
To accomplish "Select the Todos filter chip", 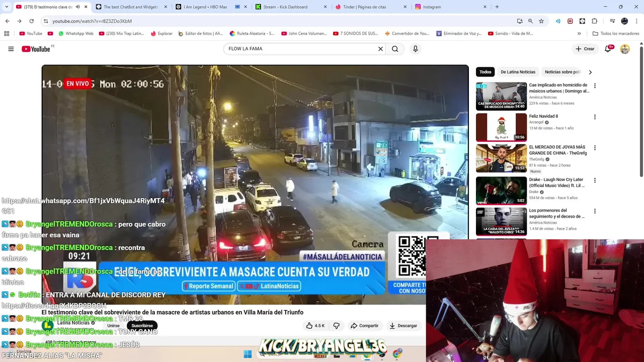I will (x=486, y=72).
